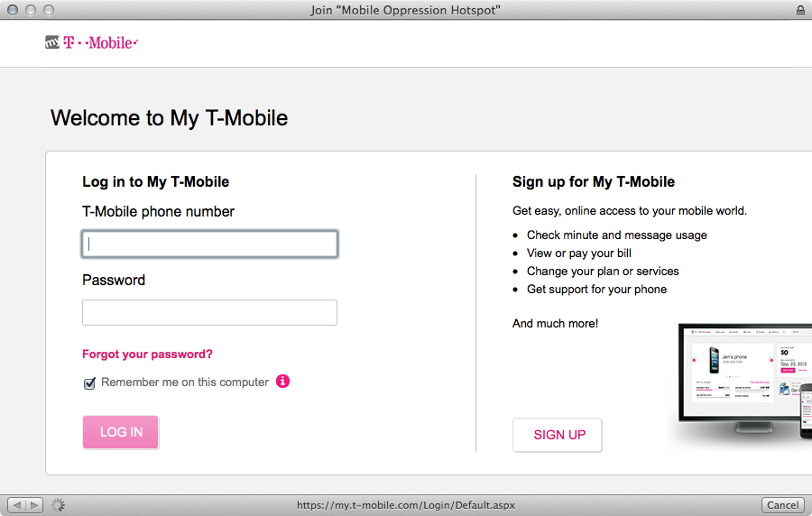The width and height of the screenshot is (812, 516).
Task: Click the pink LOG IN button
Action: tap(121, 432)
